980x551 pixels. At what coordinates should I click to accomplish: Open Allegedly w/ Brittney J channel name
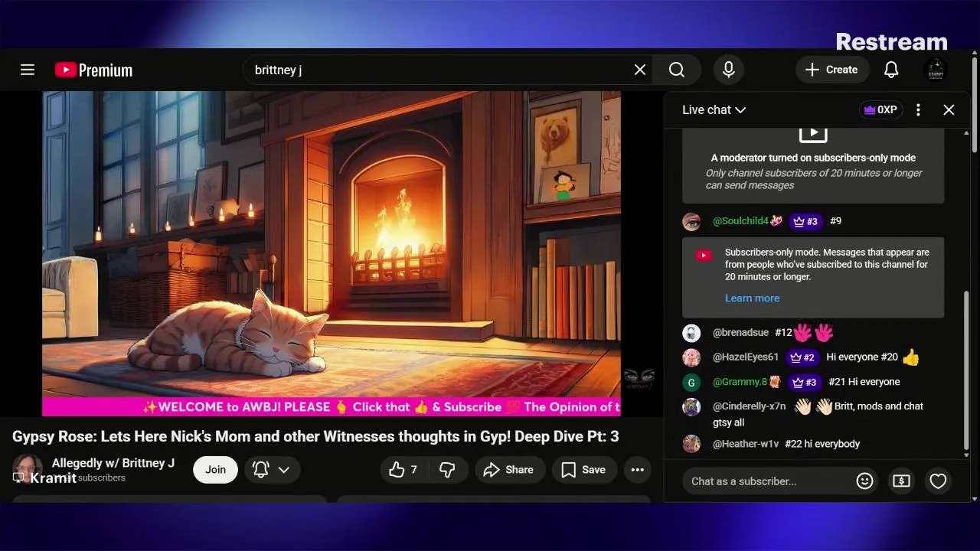click(x=113, y=462)
